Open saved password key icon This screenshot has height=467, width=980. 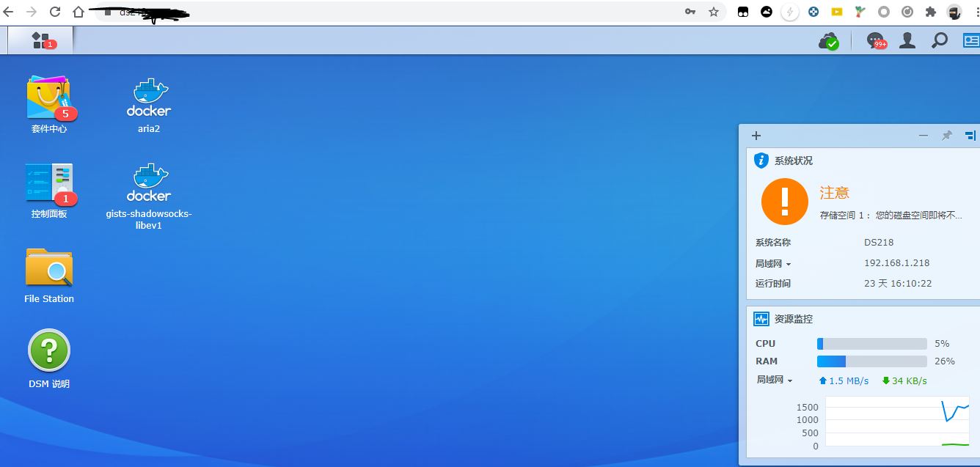690,12
